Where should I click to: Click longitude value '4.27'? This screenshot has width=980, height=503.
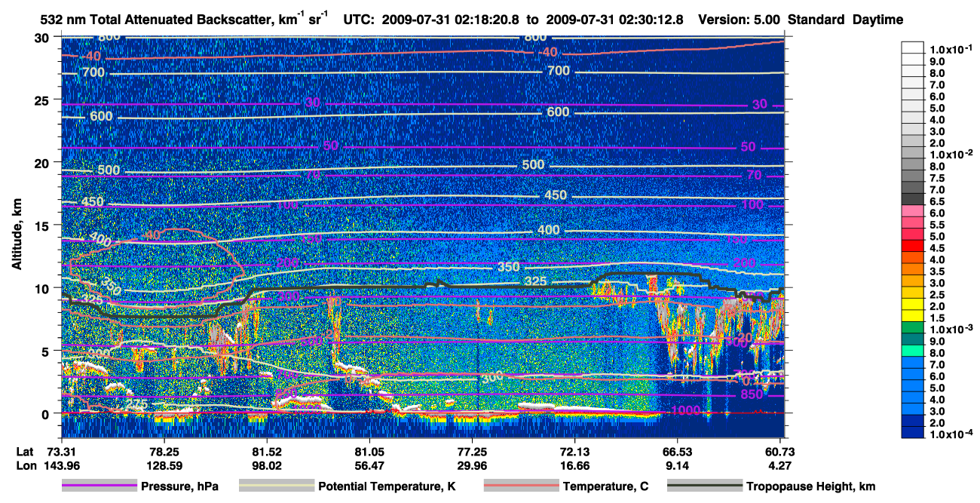781,465
